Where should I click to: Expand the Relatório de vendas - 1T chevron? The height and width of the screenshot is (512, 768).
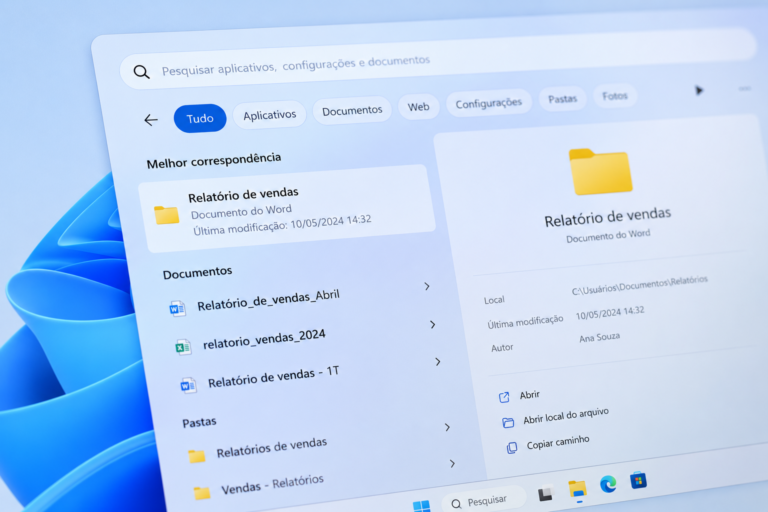(438, 362)
